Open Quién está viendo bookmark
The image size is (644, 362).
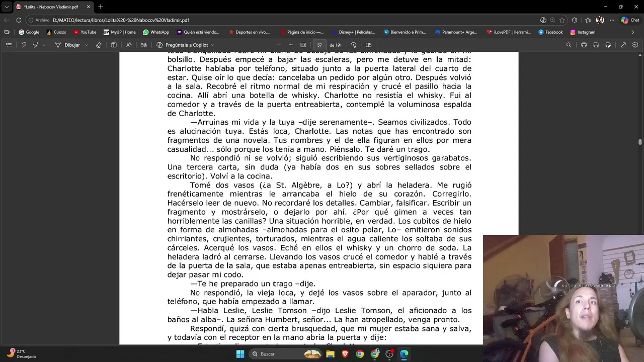point(198,32)
